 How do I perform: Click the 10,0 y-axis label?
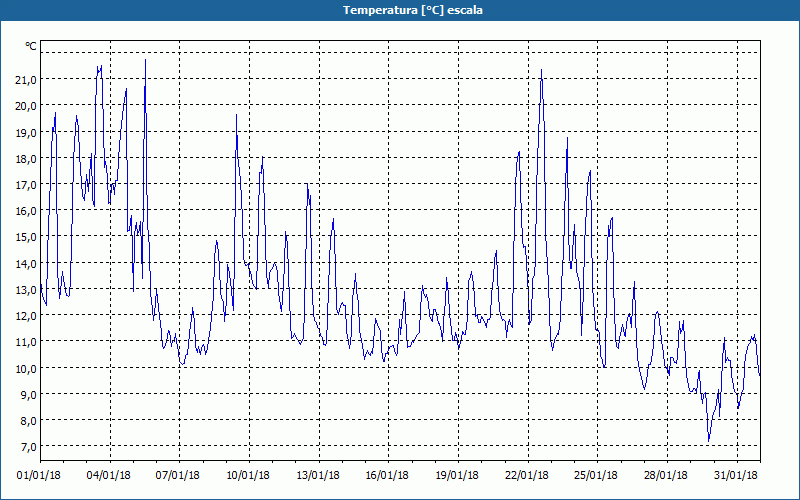pyautogui.click(x=27, y=368)
